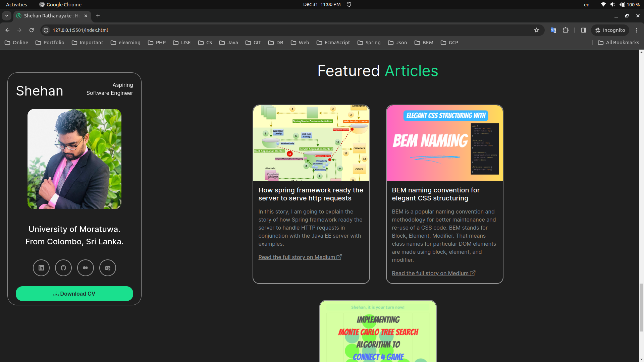Open the Spring bookmarks folder
Viewport: 644px width, 362px height.
[369, 43]
